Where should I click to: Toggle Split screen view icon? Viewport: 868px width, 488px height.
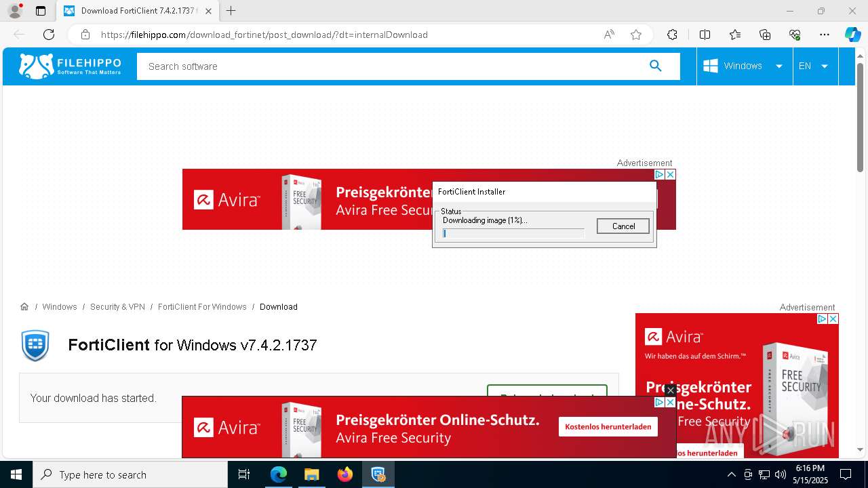pyautogui.click(x=705, y=35)
